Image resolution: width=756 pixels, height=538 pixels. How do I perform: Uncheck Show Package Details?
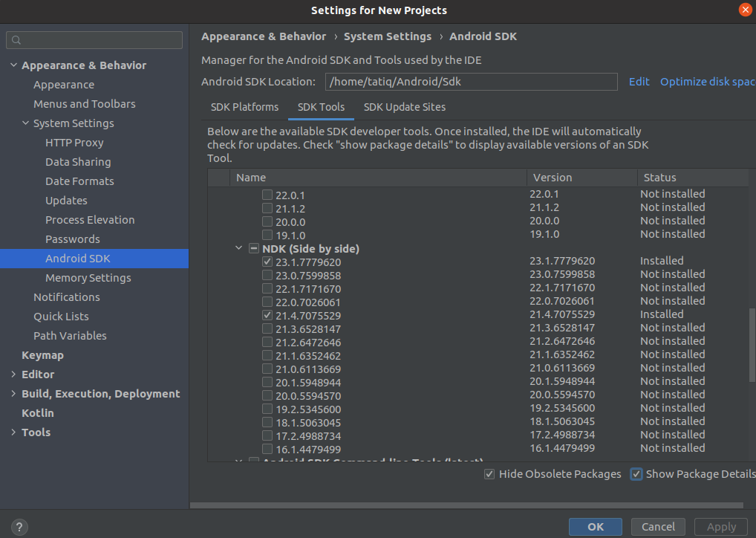pos(636,473)
